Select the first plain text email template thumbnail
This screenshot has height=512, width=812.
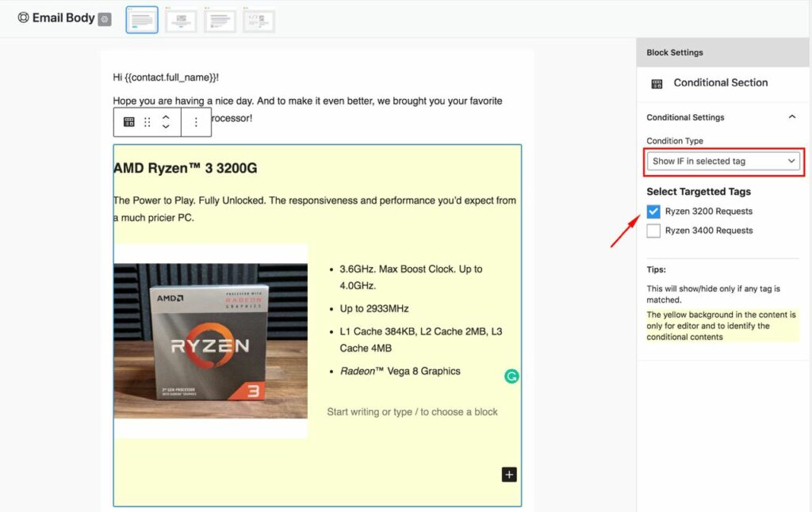pos(142,20)
